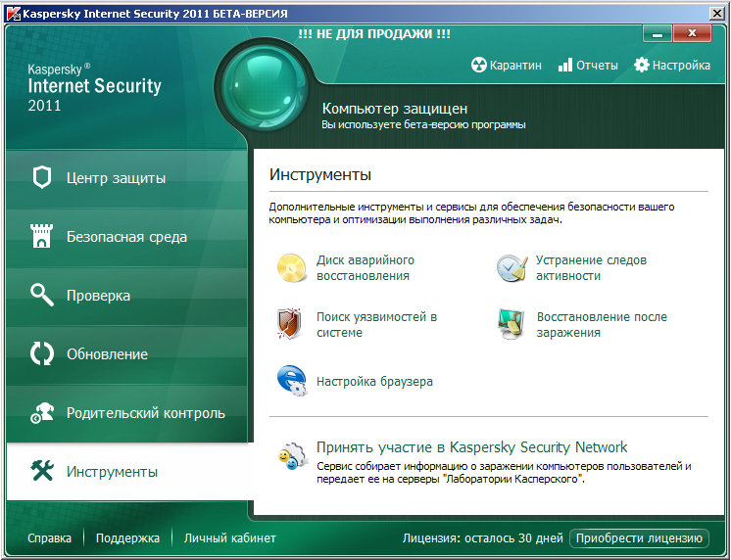Click Лицензия: осталось 30 дней text
Viewport: 731px width, 560px height.
point(482,538)
